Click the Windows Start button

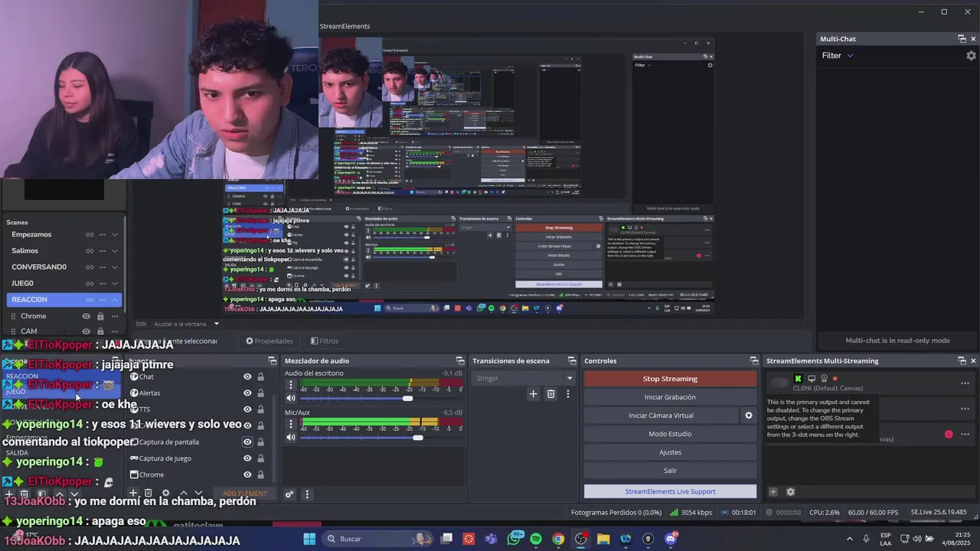309,539
